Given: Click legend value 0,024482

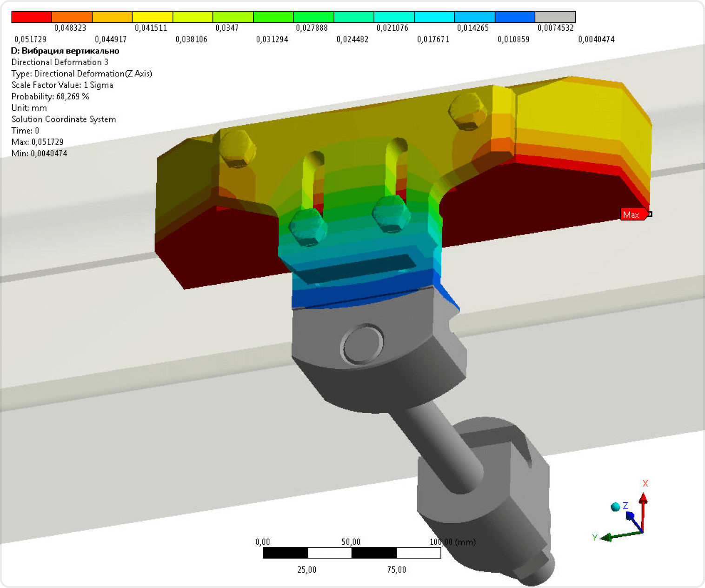Looking at the screenshot, I should point(352,40).
